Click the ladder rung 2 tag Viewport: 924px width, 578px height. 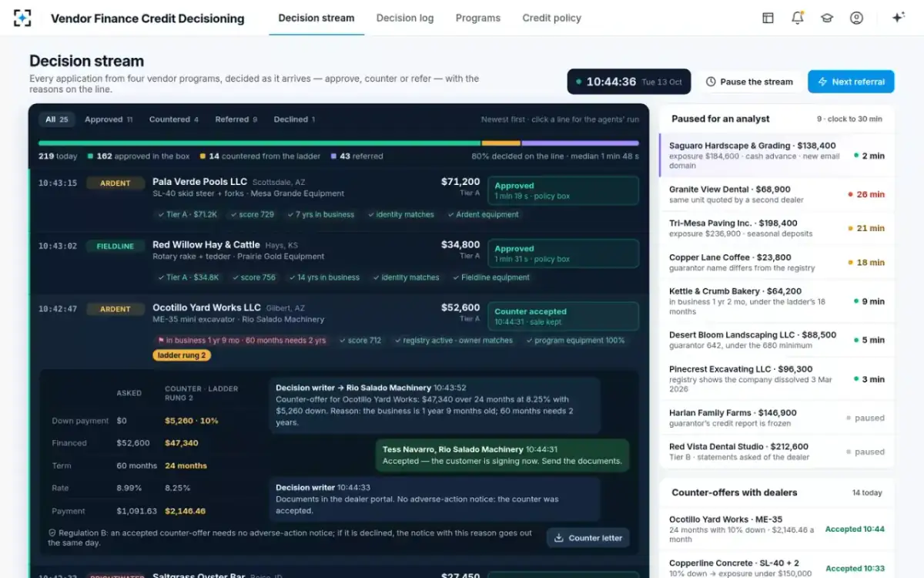pyautogui.click(x=182, y=355)
